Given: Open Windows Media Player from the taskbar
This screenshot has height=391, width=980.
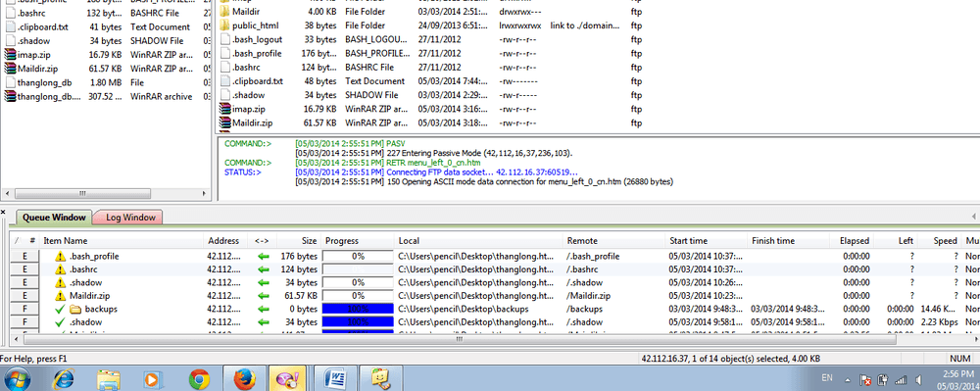Looking at the screenshot, I should point(153,379).
